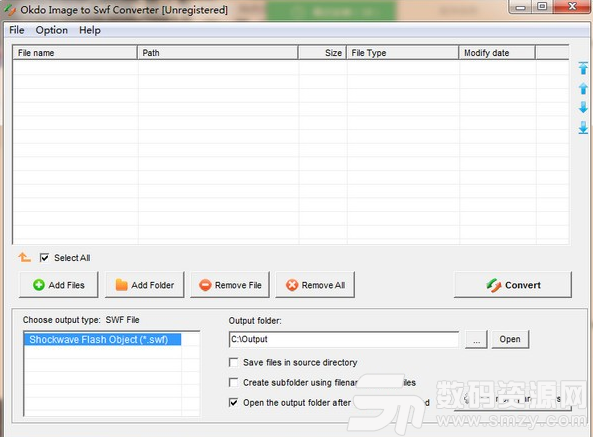Toggle Open the output folder after conversion
The height and width of the screenshot is (437, 593).
(x=234, y=403)
